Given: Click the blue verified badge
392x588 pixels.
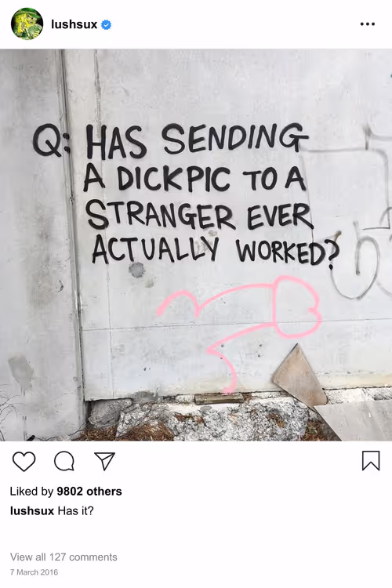Looking at the screenshot, I should pos(107,25).
